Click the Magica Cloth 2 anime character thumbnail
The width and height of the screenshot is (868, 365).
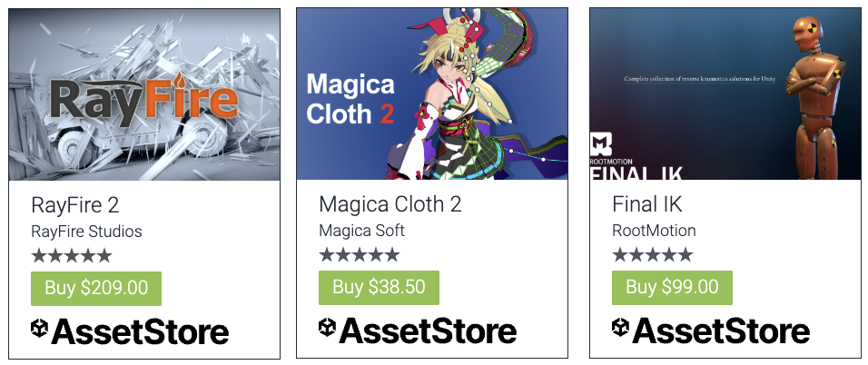pyautogui.click(x=432, y=94)
